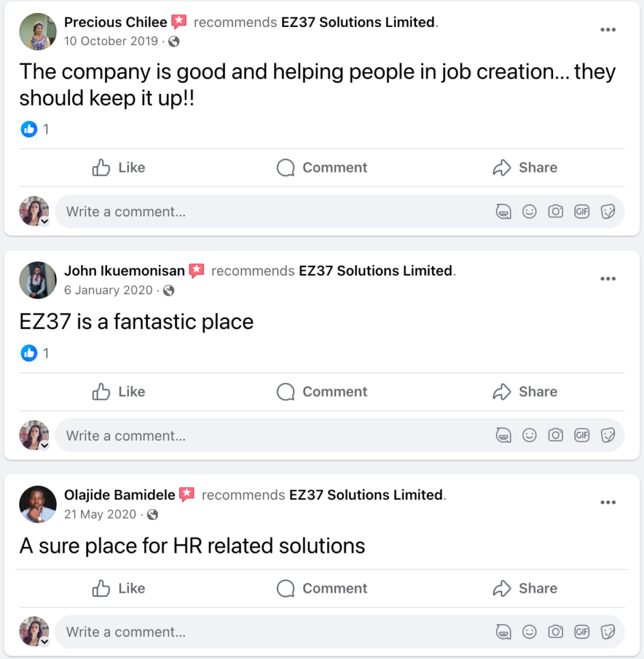Click the camera icon under John Ikuemonisan's review

point(555,435)
